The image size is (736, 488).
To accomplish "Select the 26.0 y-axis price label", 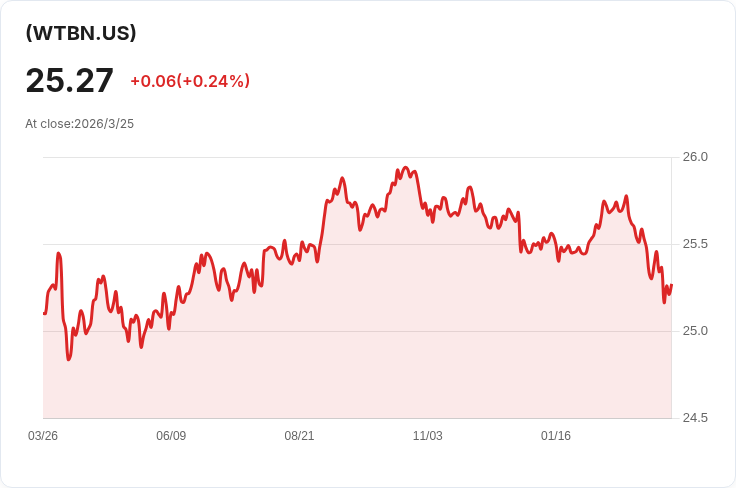I will (695, 157).
